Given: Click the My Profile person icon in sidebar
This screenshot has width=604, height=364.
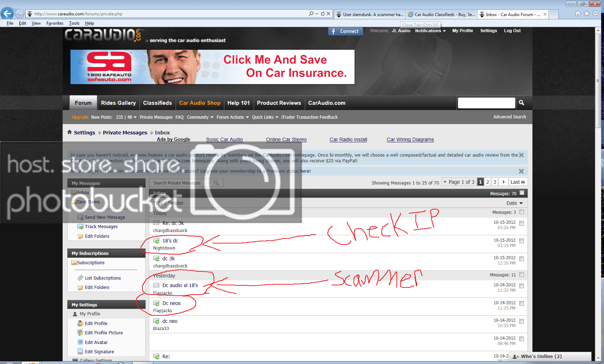Looking at the screenshot, I should coord(75,314).
